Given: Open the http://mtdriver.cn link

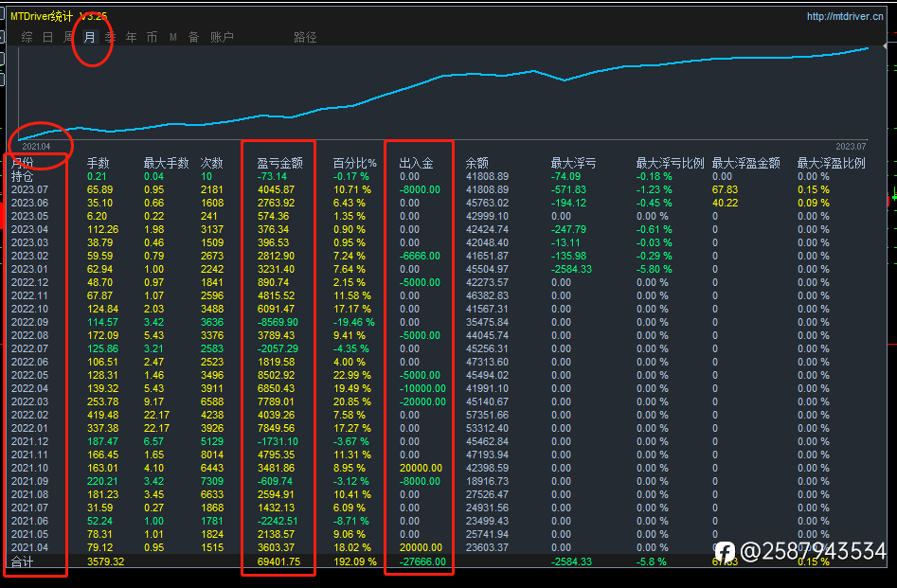Looking at the screenshot, I should point(845,16).
